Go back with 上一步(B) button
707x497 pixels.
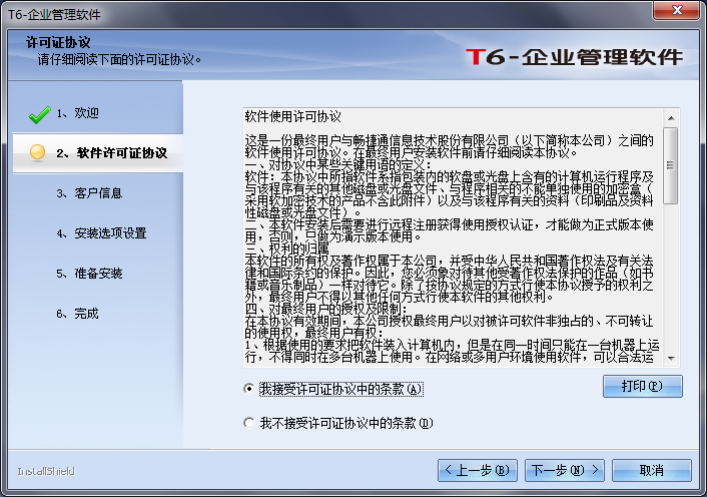coord(477,470)
